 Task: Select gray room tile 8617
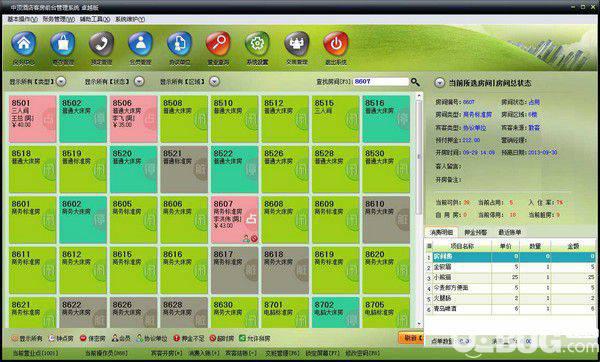pyautogui.click(x=235, y=270)
